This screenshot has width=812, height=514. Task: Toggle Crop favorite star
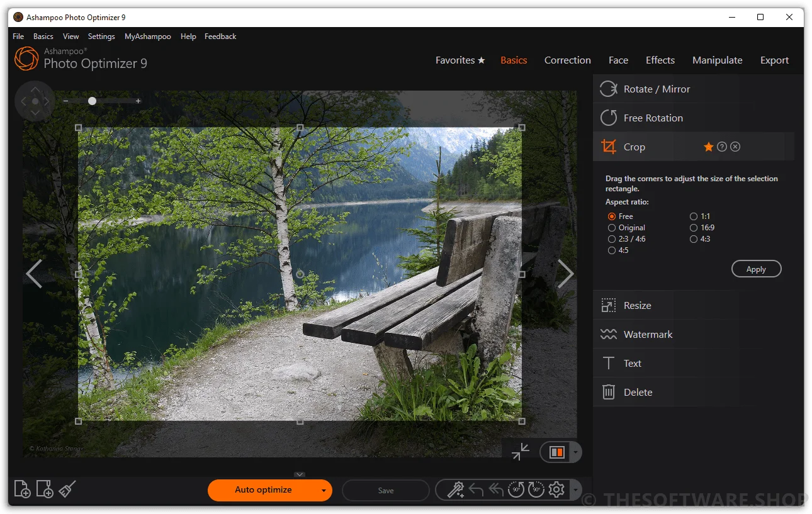pos(709,147)
